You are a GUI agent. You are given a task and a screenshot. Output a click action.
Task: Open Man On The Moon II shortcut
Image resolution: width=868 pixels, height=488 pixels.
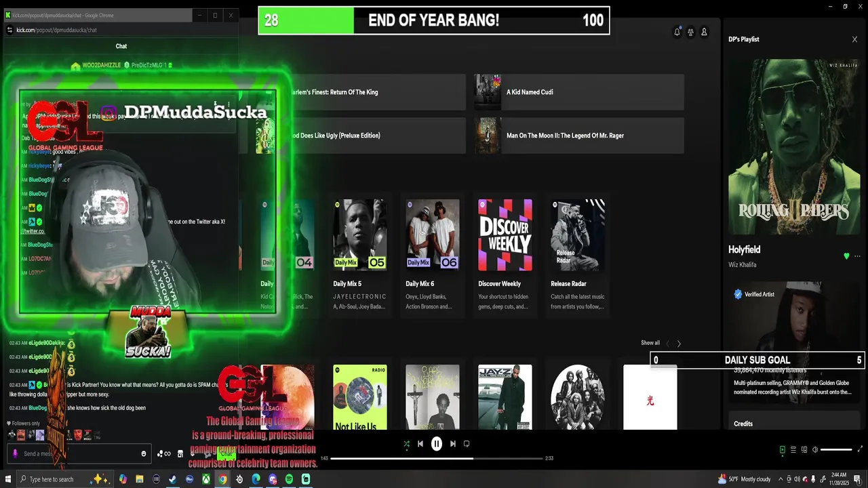coord(579,136)
